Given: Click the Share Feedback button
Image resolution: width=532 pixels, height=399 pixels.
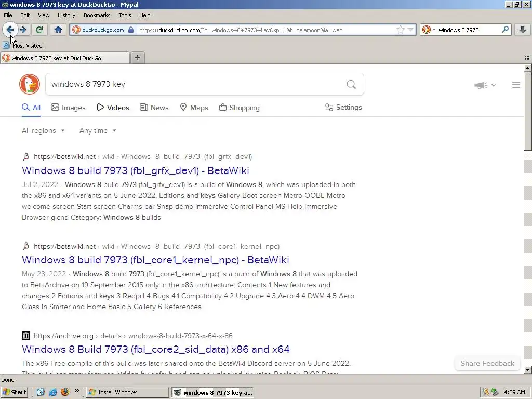Looking at the screenshot, I should 487,363.
